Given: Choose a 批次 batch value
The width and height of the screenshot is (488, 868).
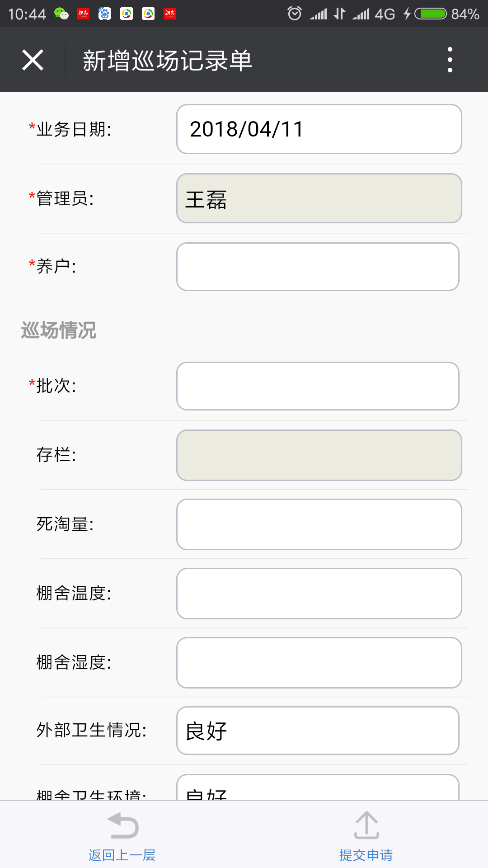Looking at the screenshot, I should coord(318,386).
